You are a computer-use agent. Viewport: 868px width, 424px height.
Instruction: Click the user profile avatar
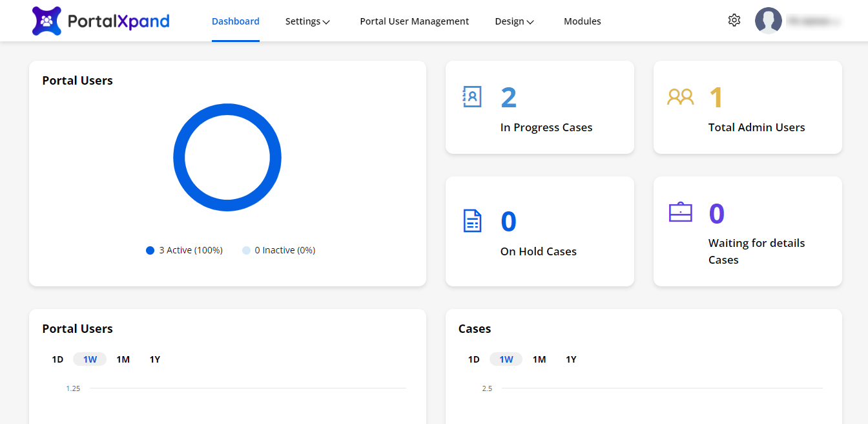[768, 21]
